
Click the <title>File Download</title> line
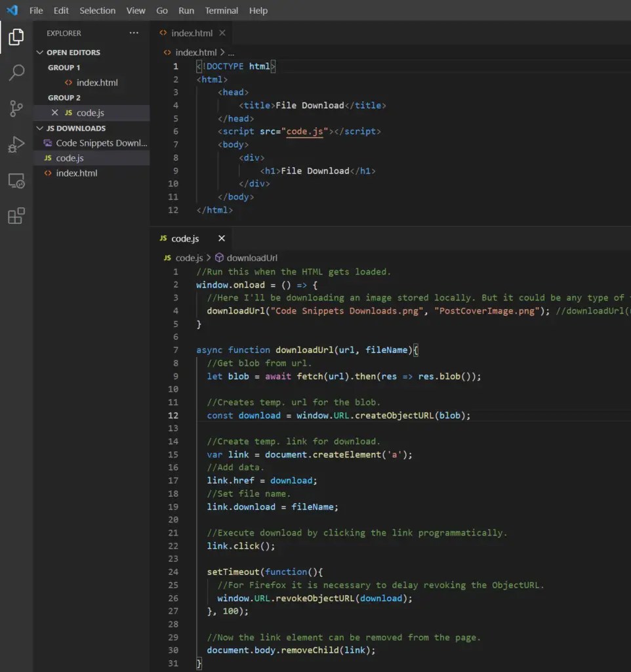(x=312, y=106)
